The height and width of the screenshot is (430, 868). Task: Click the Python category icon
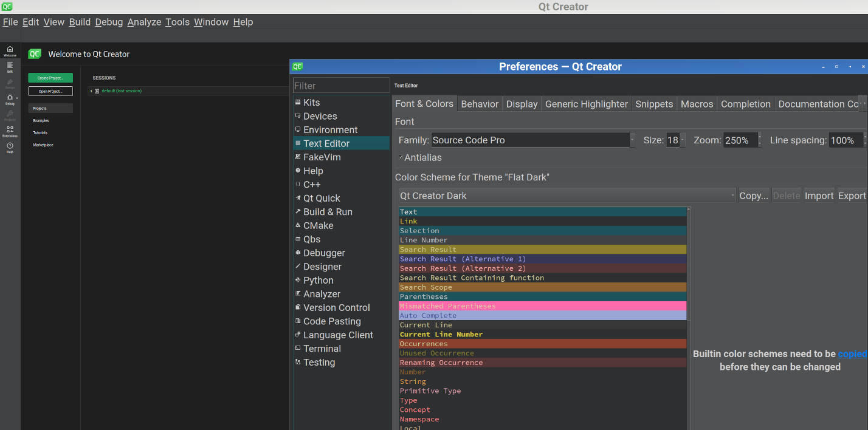(x=298, y=279)
